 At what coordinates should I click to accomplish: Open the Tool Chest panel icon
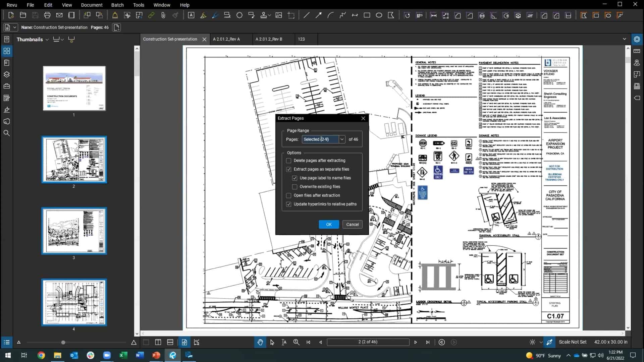coord(7,86)
